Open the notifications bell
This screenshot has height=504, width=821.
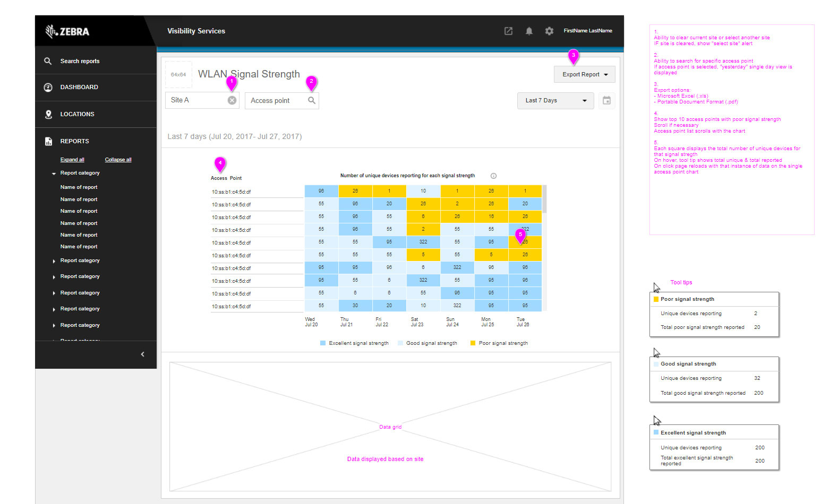pos(529,31)
